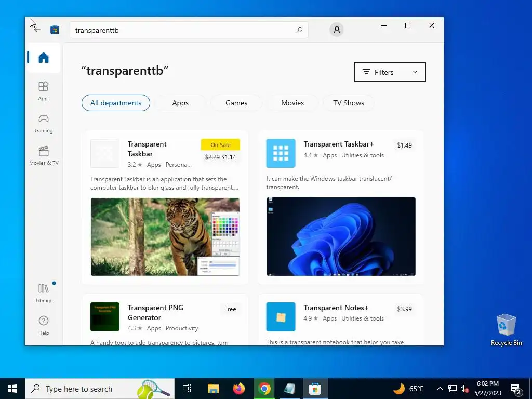Click Transparent Taskbar app icon
This screenshot has width=532, height=399.
[x=105, y=153]
